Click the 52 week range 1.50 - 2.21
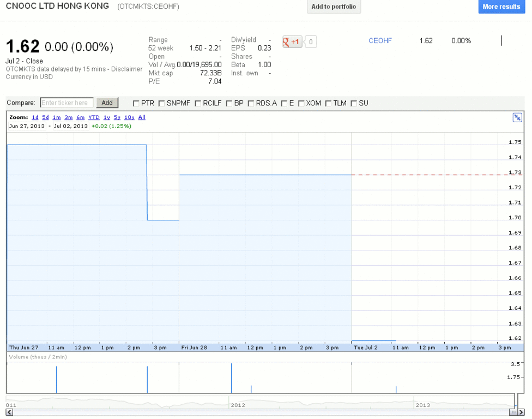Viewport: 532px width, 419px height. (x=205, y=48)
